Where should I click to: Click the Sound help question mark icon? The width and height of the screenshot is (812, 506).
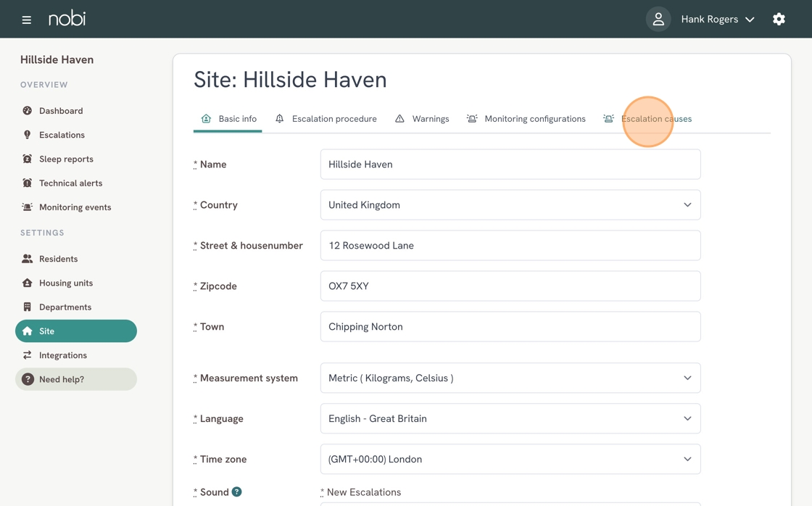236,492
